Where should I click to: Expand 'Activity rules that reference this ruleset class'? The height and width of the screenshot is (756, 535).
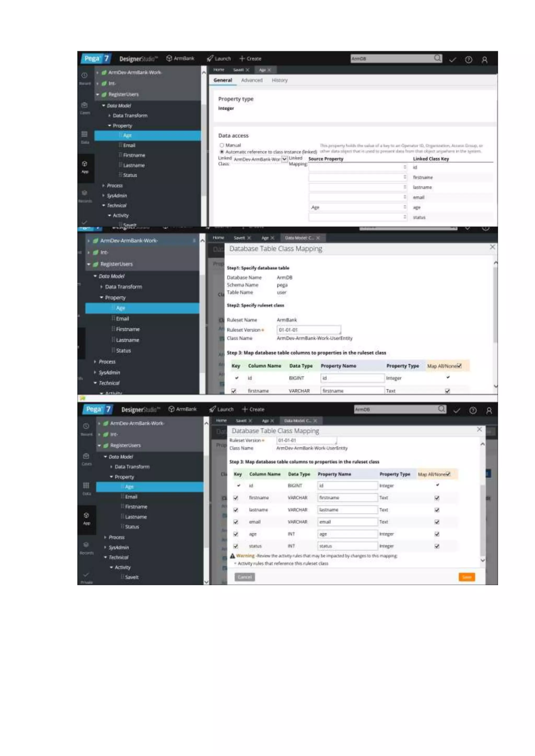click(x=235, y=564)
